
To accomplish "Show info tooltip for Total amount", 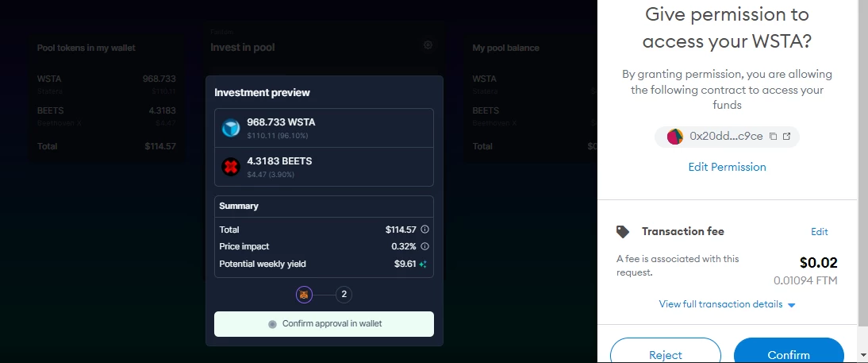I will 424,230.
